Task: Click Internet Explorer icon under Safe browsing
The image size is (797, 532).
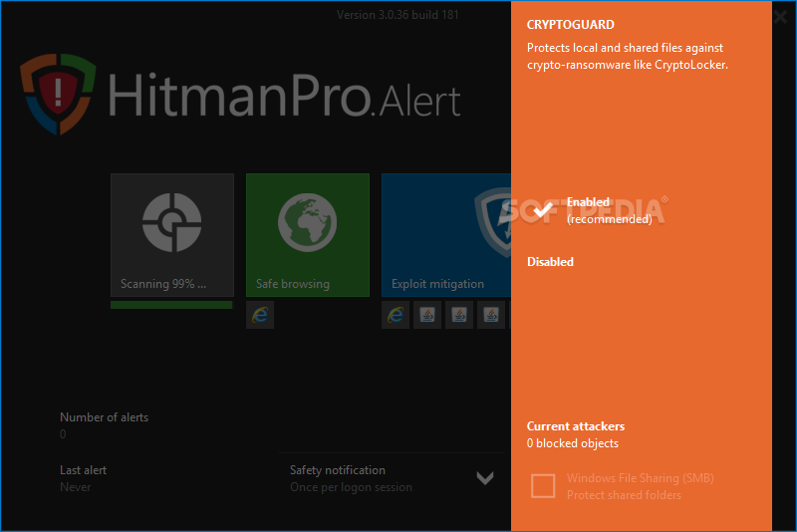Action: click(x=260, y=315)
